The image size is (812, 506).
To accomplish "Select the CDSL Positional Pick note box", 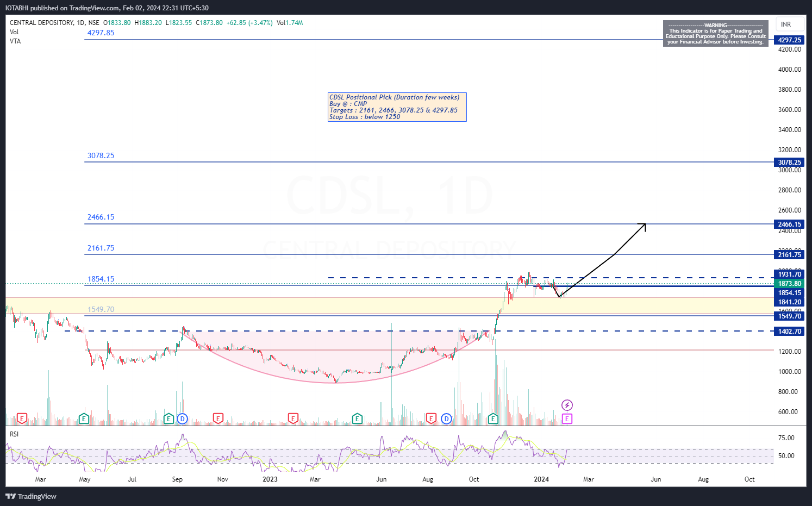I will 397,107.
